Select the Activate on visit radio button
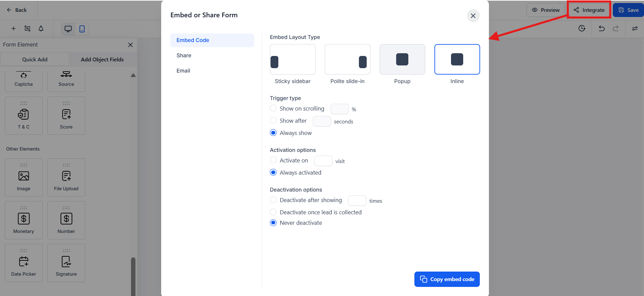Image resolution: width=644 pixels, height=296 pixels. 273,160
